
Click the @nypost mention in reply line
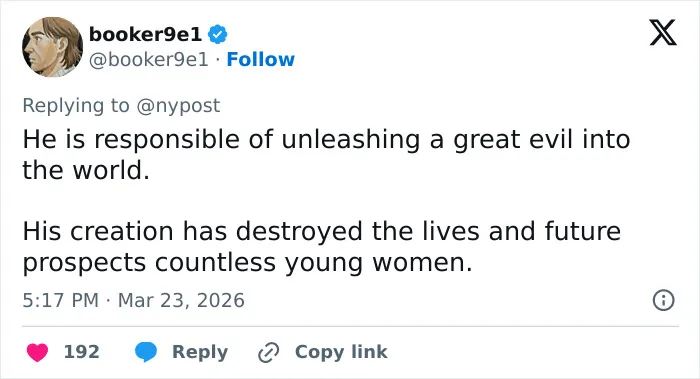click(178, 106)
